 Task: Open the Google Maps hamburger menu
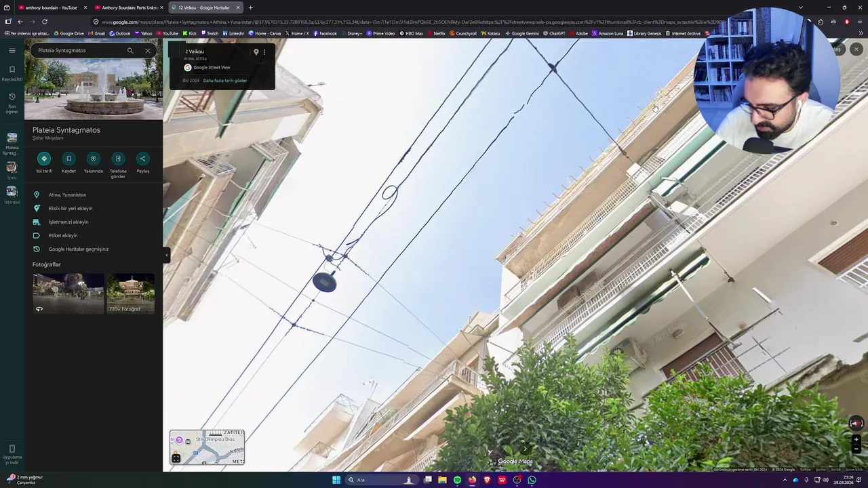pos(12,50)
